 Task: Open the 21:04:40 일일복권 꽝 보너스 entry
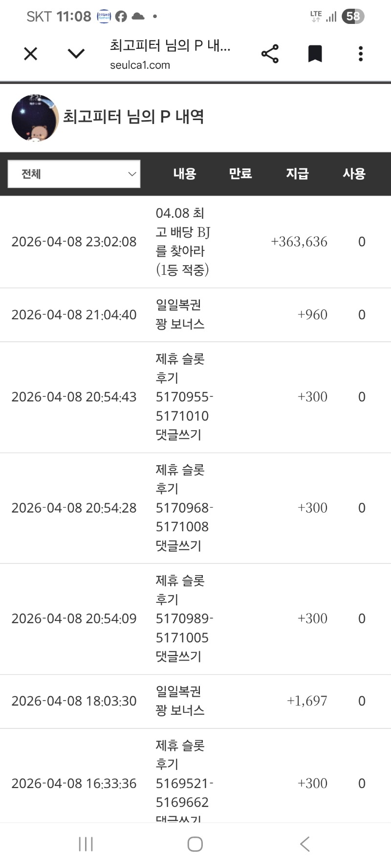coord(180,315)
